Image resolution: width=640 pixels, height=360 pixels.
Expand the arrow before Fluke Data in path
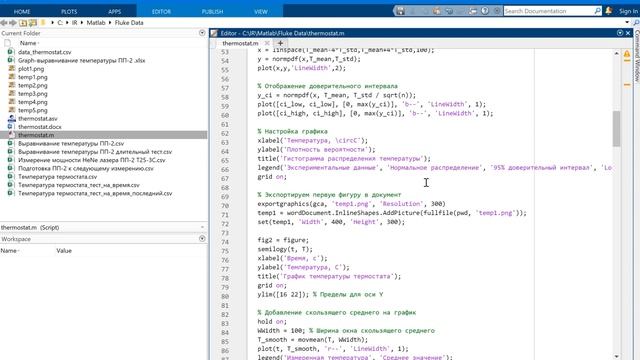(x=110, y=23)
